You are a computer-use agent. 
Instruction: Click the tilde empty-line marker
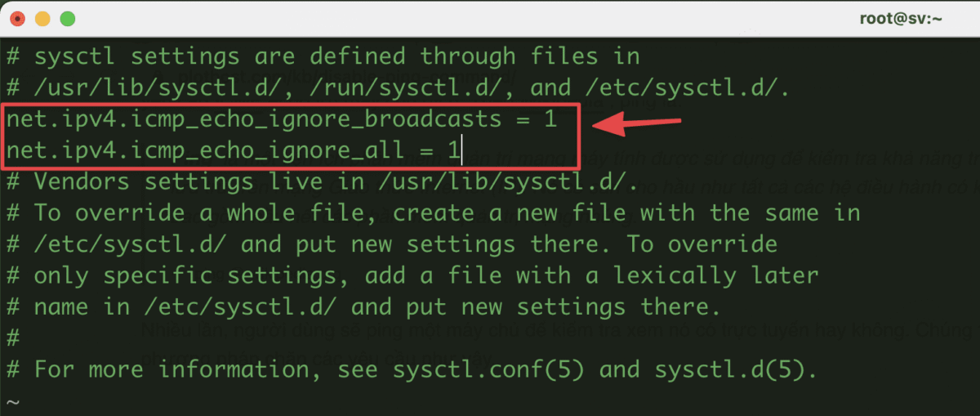11,401
